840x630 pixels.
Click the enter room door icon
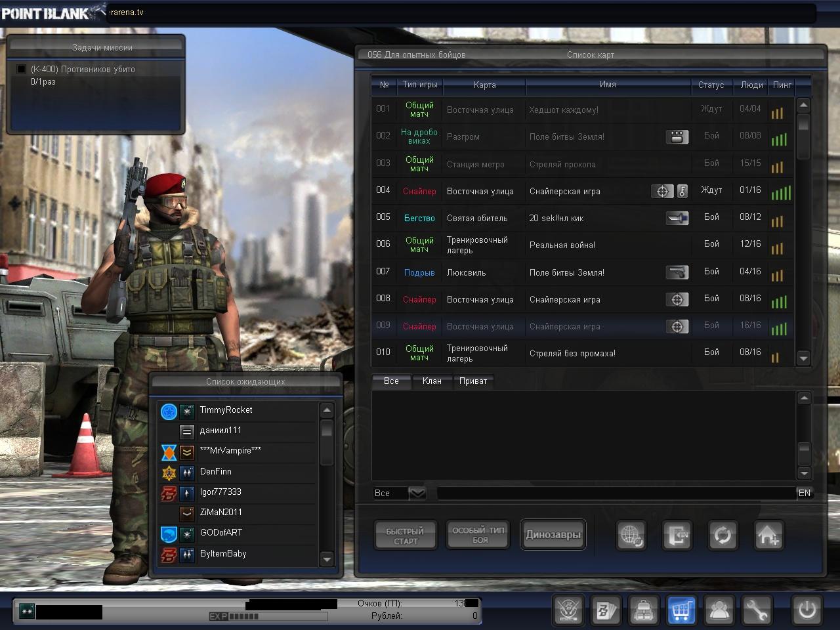(677, 535)
